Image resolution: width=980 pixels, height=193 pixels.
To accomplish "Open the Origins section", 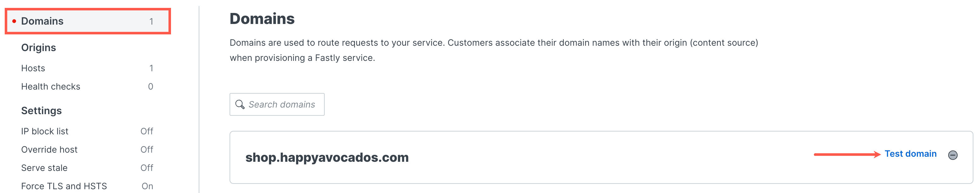I will click(38, 47).
